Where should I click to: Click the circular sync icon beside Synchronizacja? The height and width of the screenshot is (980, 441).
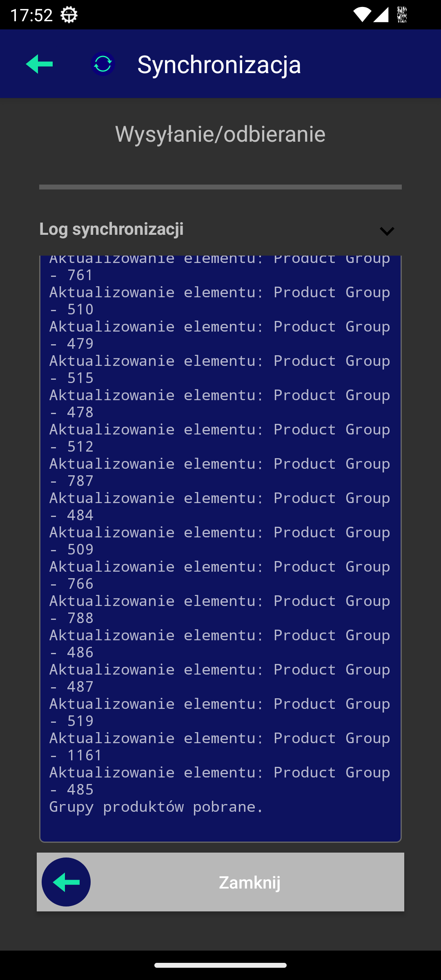point(103,64)
